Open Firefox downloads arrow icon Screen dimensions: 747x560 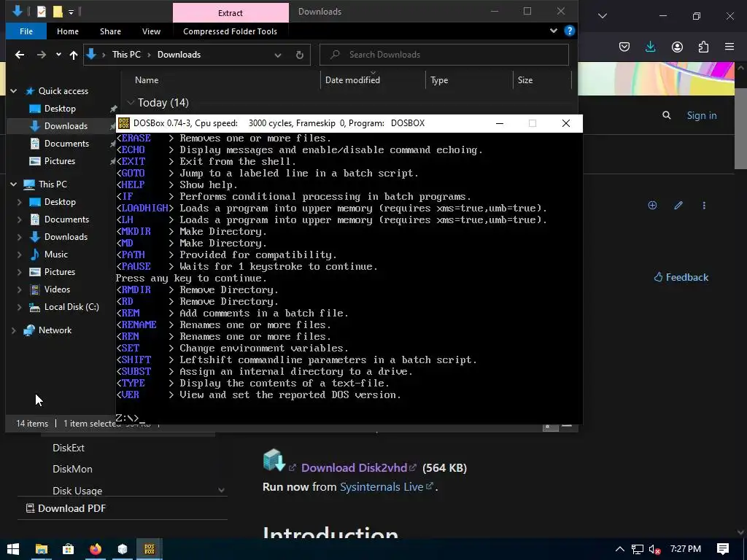tap(650, 47)
